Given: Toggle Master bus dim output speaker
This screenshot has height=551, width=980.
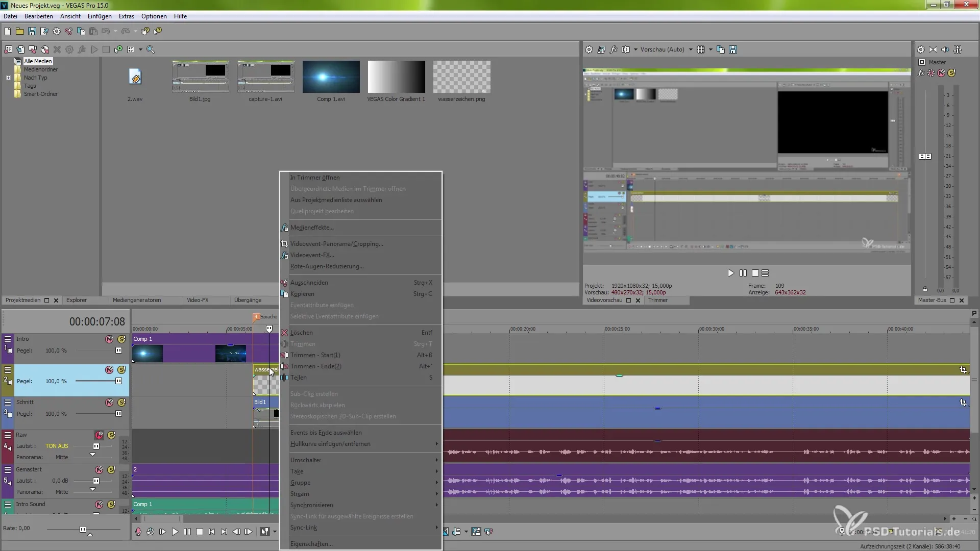Looking at the screenshot, I should (945, 49).
